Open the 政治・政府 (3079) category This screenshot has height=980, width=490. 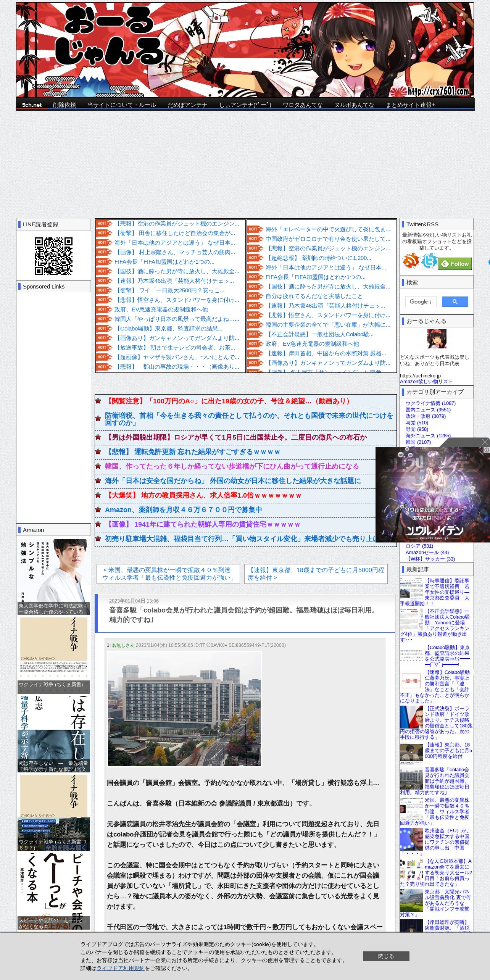click(426, 416)
